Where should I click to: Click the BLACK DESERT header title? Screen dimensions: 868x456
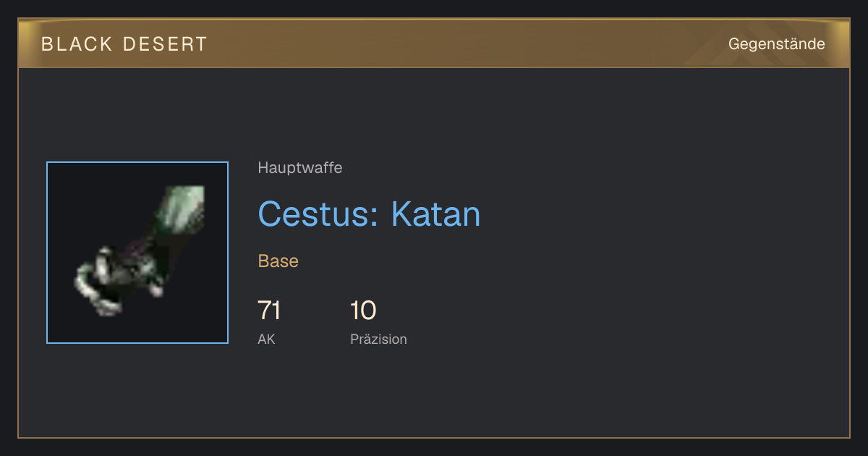tap(124, 44)
